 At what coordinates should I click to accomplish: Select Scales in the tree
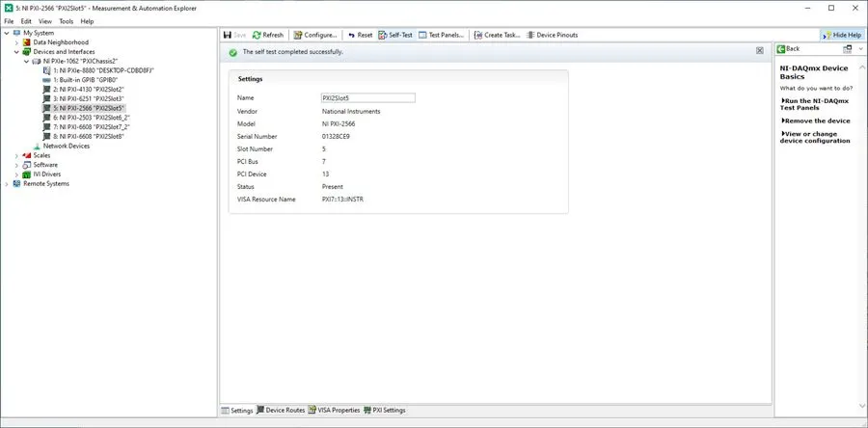[41, 156]
